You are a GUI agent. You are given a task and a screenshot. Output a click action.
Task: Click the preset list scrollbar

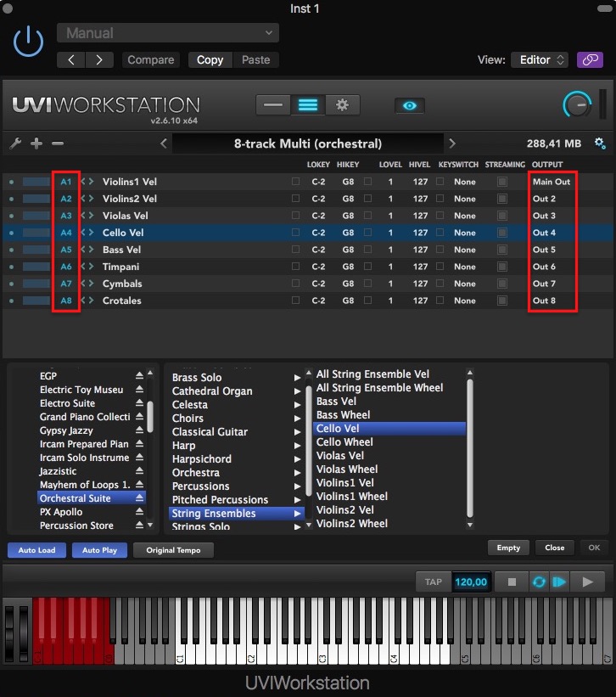click(x=470, y=448)
